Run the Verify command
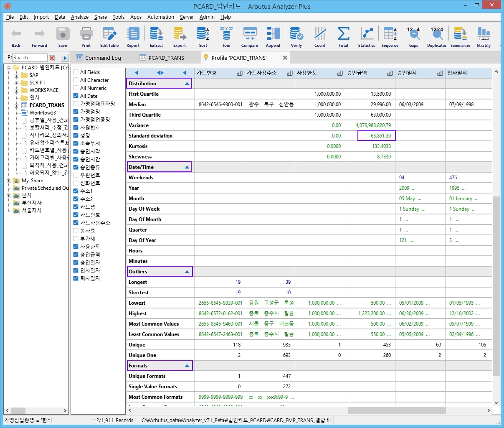The image size is (504, 428). click(296, 36)
